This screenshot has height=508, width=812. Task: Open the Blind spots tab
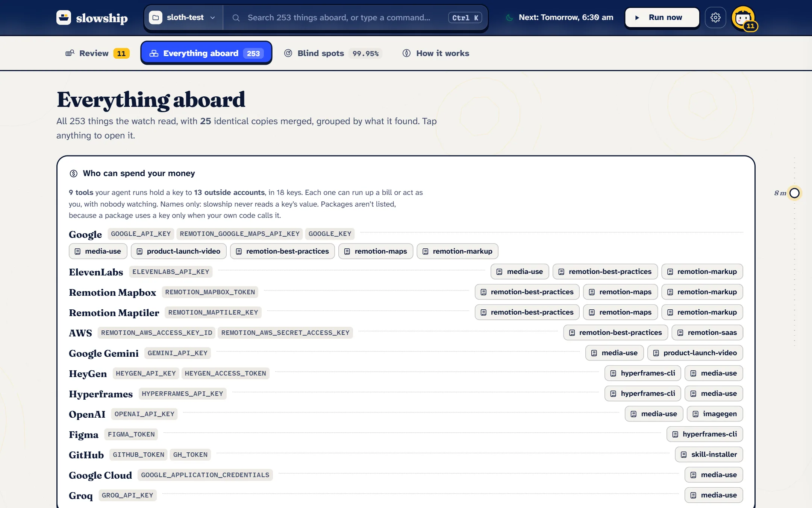[x=333, y=53]
